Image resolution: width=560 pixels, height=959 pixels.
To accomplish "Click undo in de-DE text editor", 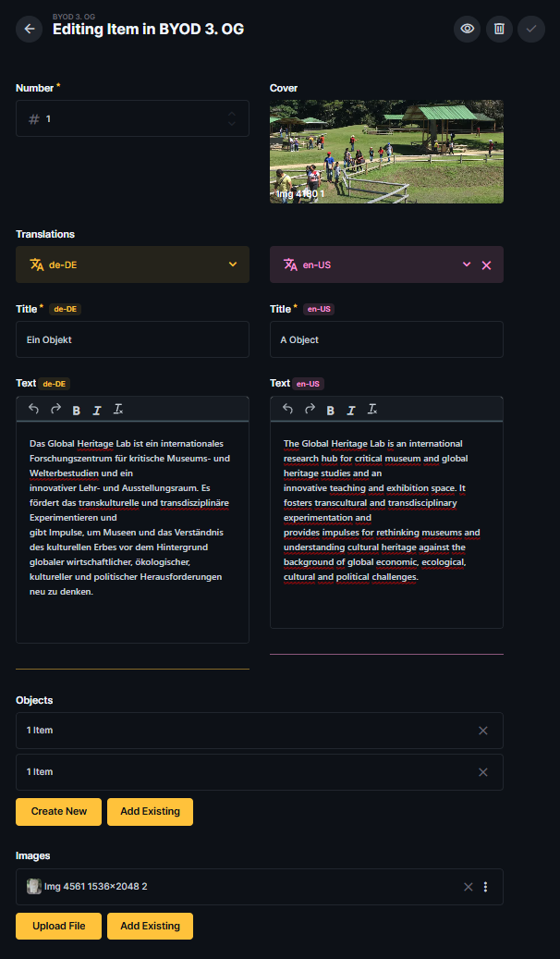I will tap(34, 410).
